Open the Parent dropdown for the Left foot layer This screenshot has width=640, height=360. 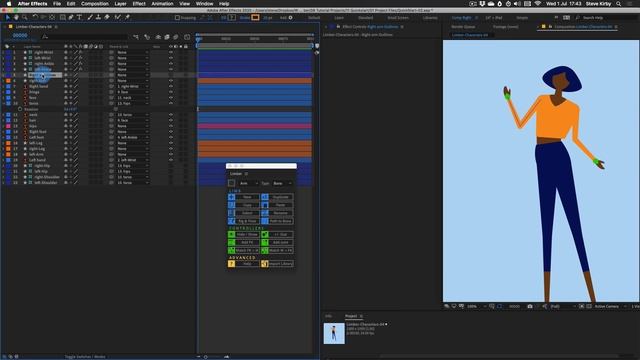133,138
